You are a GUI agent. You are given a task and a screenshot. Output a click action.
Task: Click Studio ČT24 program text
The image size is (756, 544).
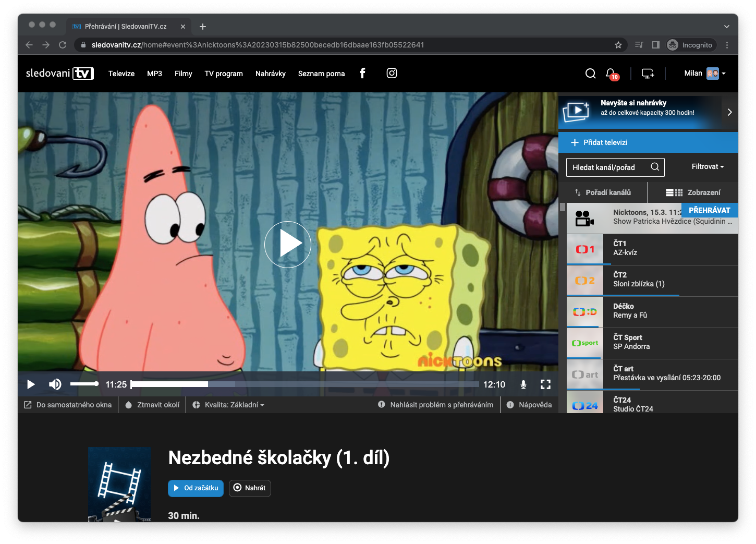[x=633, y=409]
